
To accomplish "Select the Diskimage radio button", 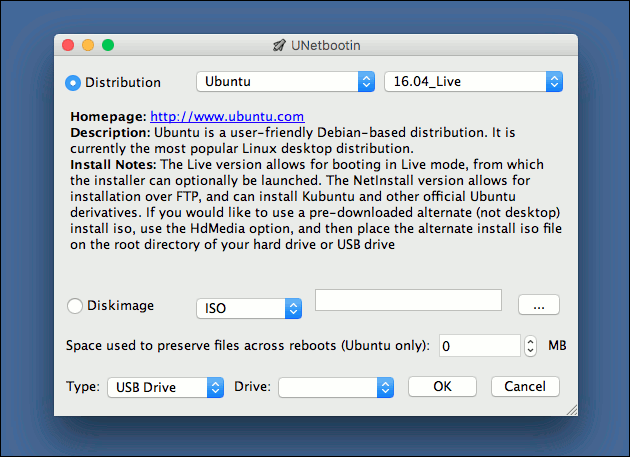I will click(75, 306).
